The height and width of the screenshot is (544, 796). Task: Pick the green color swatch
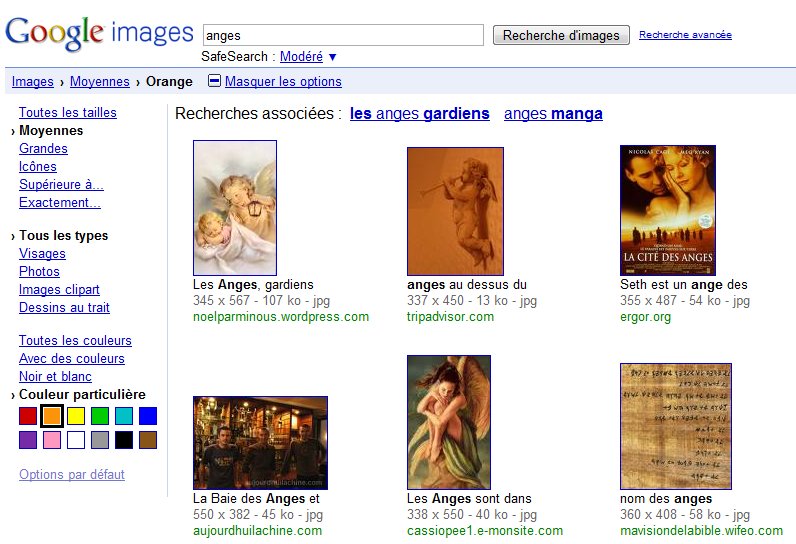[x=100, y=416]
